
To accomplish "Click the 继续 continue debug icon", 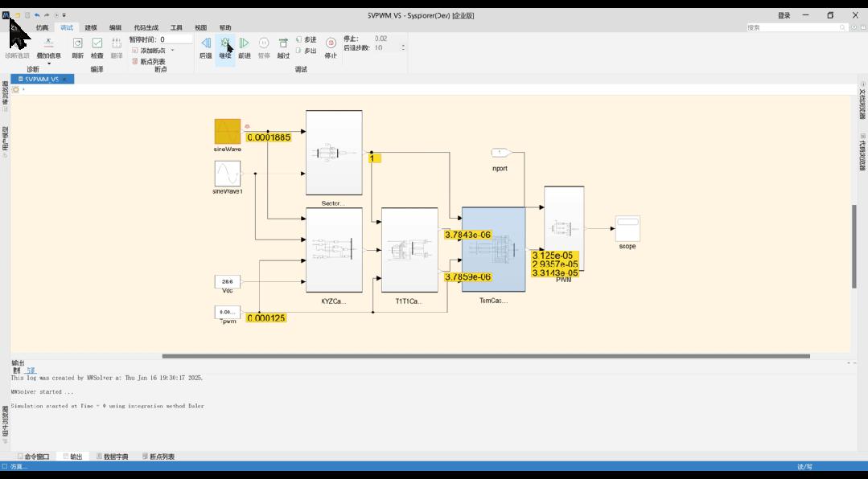I will coord(224,43).
